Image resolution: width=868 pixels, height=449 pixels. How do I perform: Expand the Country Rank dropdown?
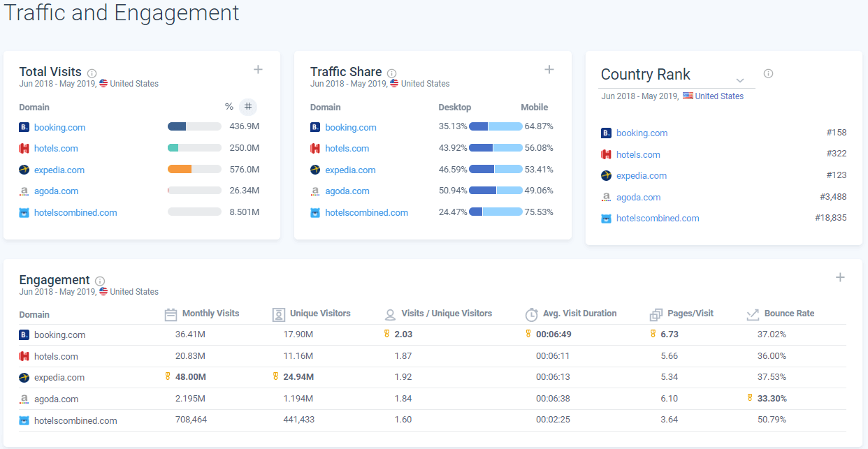click(x=740, y=80)
